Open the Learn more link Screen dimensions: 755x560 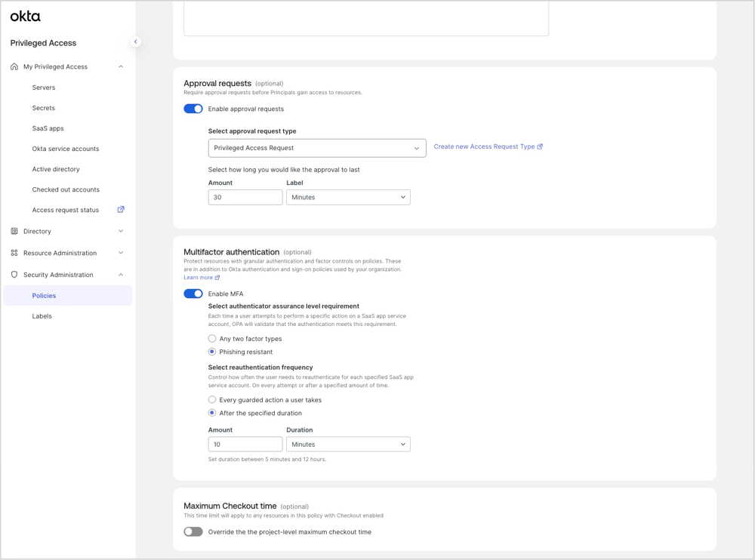(199, 277)
